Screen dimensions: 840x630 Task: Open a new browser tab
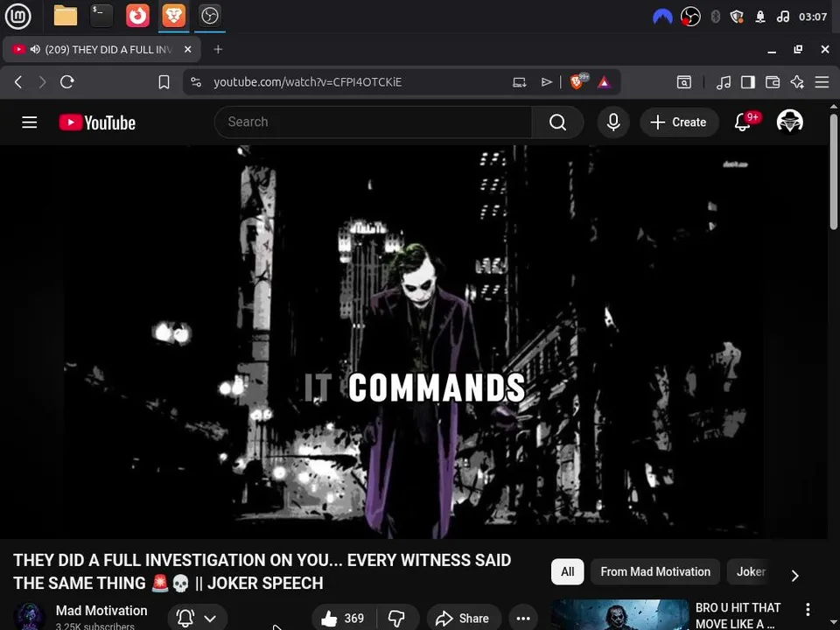218,49
